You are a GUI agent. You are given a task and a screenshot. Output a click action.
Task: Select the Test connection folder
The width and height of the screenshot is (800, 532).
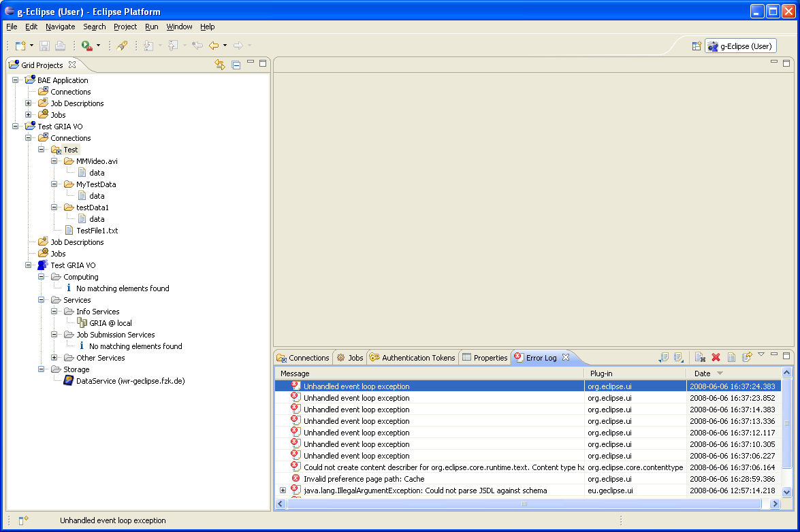click(70, 149)
